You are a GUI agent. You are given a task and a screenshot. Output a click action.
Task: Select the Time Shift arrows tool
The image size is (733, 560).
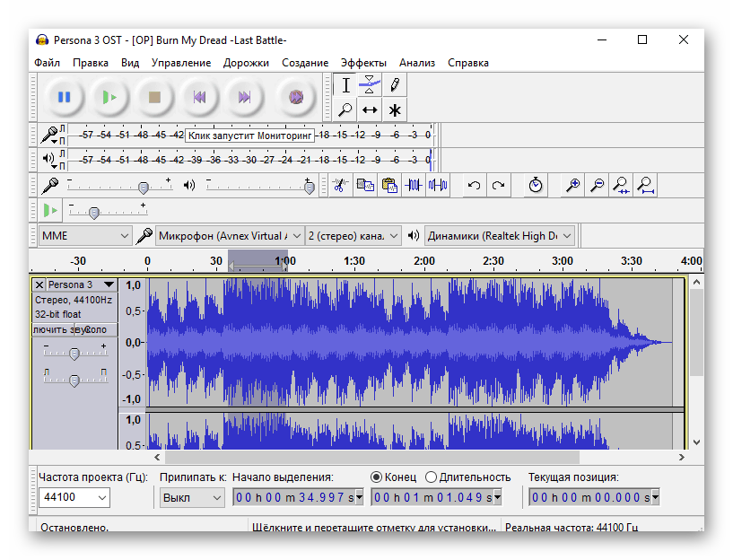[370, 109]
